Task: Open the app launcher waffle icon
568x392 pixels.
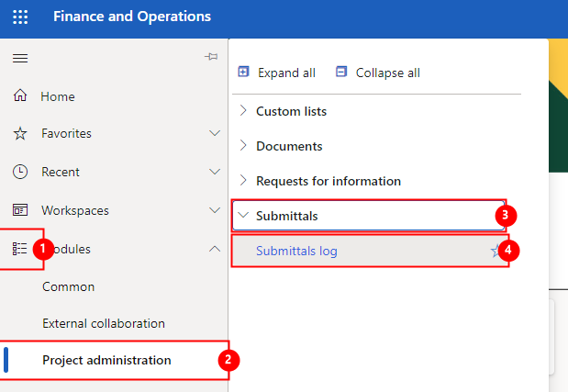Action: pos(20,17)
